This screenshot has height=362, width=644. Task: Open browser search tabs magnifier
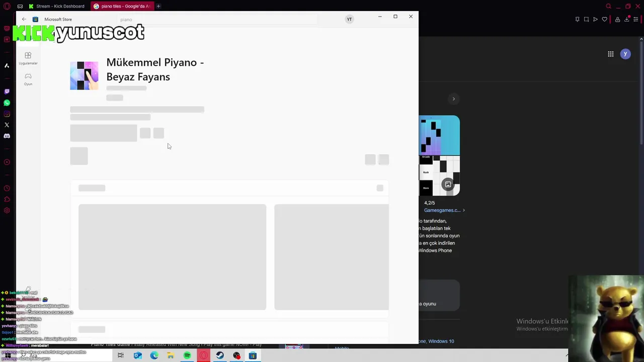[x=608, y=6]
